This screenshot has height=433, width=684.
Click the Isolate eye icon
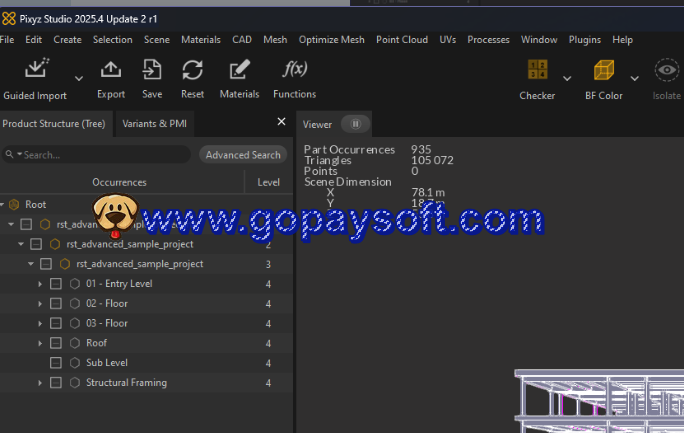click(x=667, y=70)
